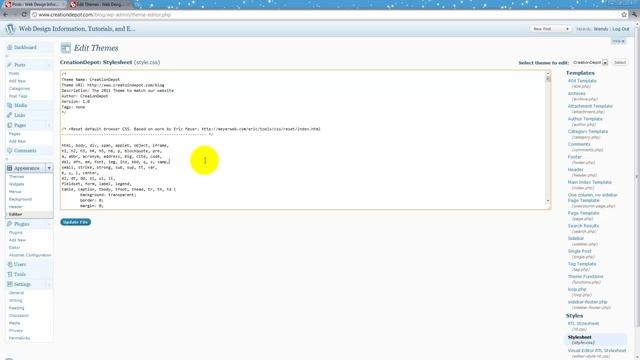The width and height of the screenshot is (640, 360).
Task: Open Menus under Appearance
Action: click(15, 192)
